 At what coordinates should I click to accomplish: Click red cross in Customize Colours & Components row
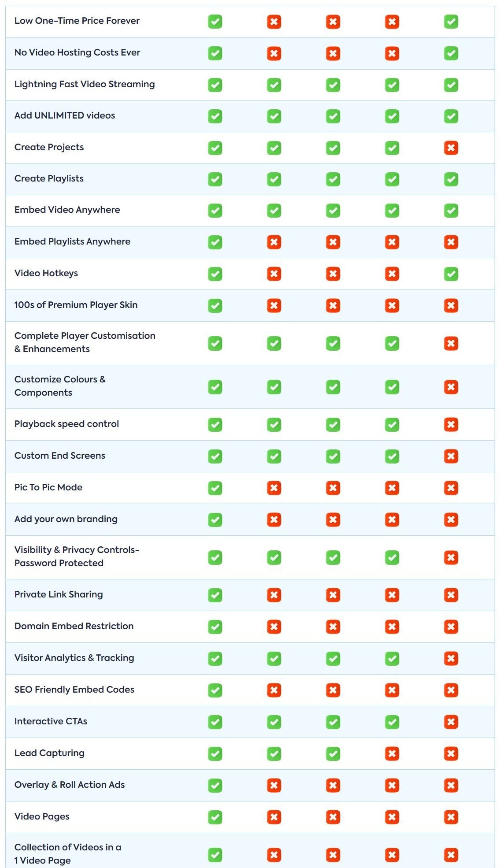pos(451,387)
